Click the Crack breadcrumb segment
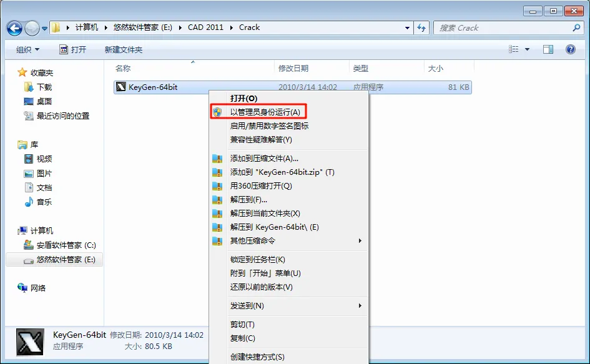 tap(250, 27)
